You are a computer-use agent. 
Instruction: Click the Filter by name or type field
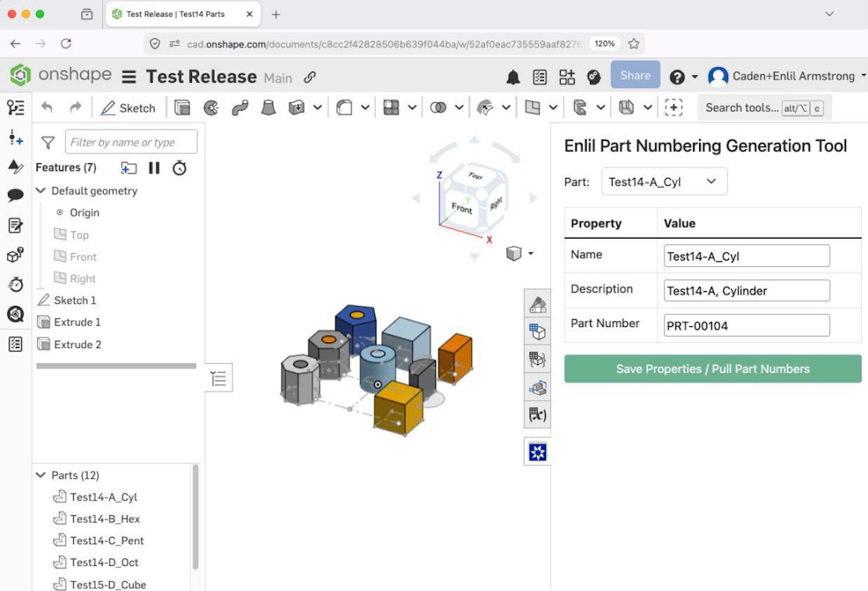(x=131, y=142)
